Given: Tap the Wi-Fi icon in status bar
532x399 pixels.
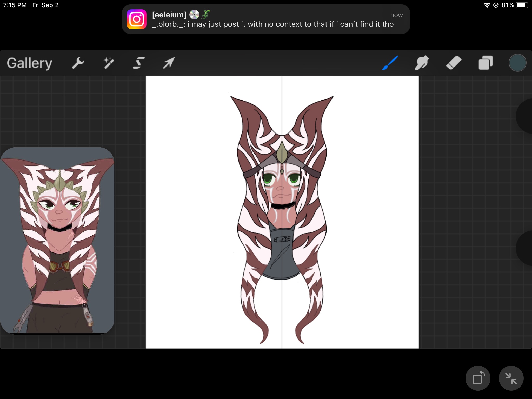Looking at the screenshot, I should coord(487,5).
